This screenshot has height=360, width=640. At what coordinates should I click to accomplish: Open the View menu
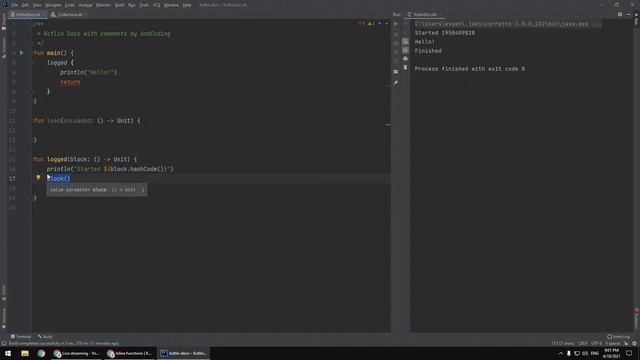point(37,5)
